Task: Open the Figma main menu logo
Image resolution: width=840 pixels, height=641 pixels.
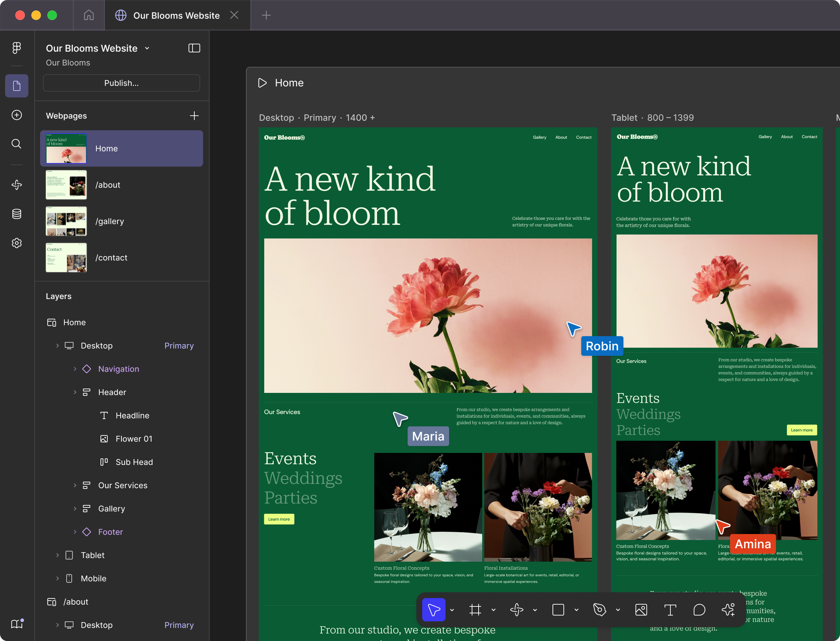Action: [16, 48]
